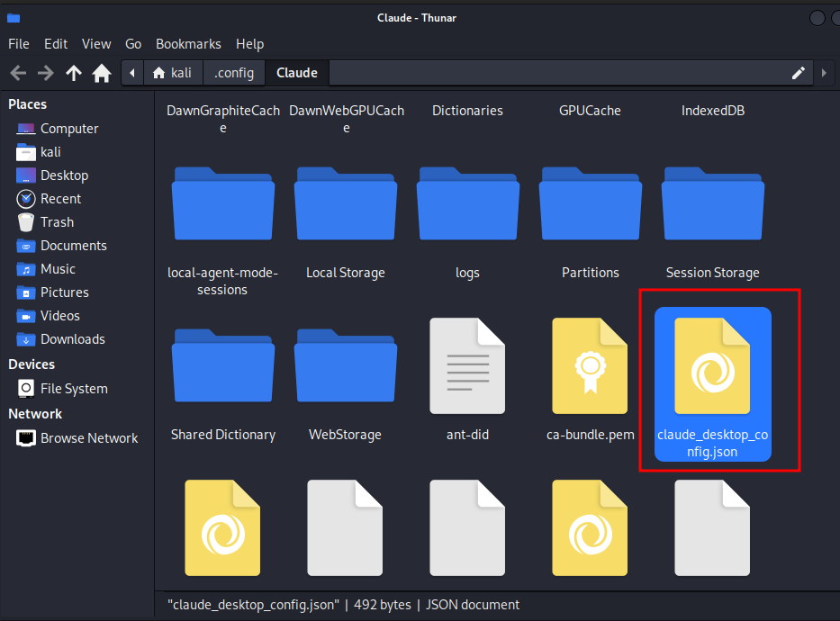Go forward with the right arrow toolbar button
This screenshot has width=840, height=621.
coord(46,73)
